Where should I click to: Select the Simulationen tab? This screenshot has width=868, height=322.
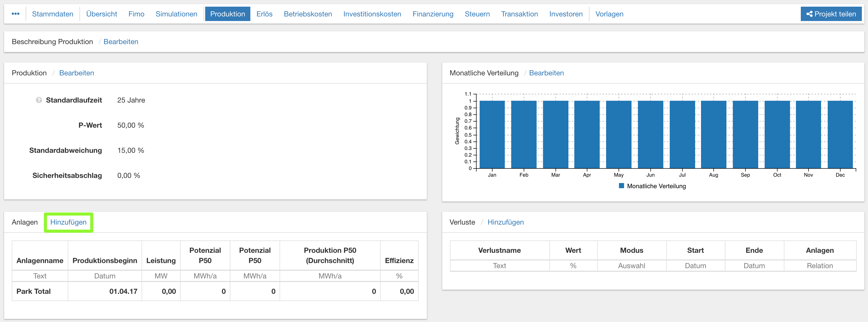(x=176, y=14)
